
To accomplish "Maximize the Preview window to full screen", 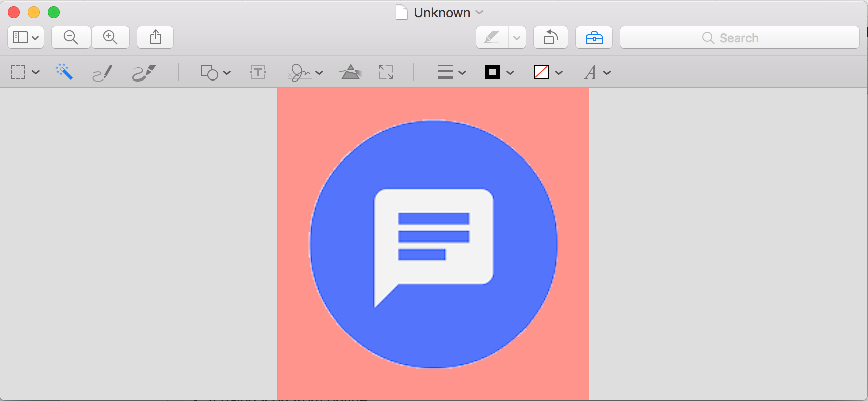I will point(54,12).
